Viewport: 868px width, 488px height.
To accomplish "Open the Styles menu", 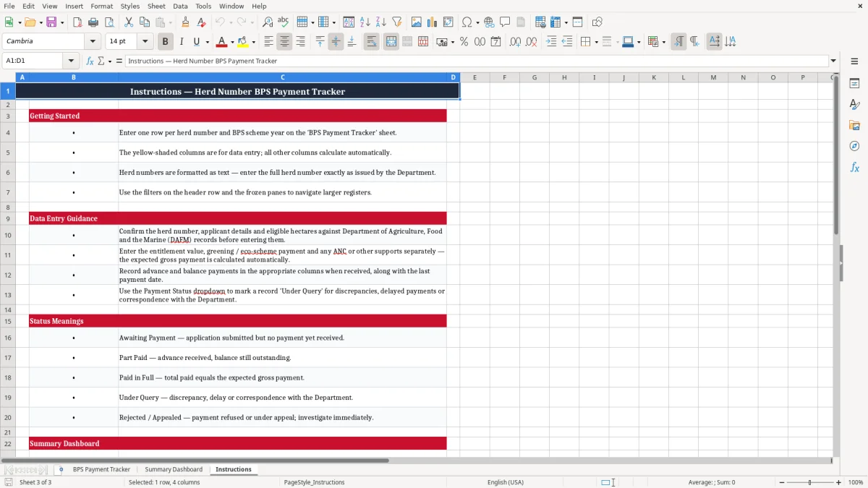I will click(x=130, y=6).
